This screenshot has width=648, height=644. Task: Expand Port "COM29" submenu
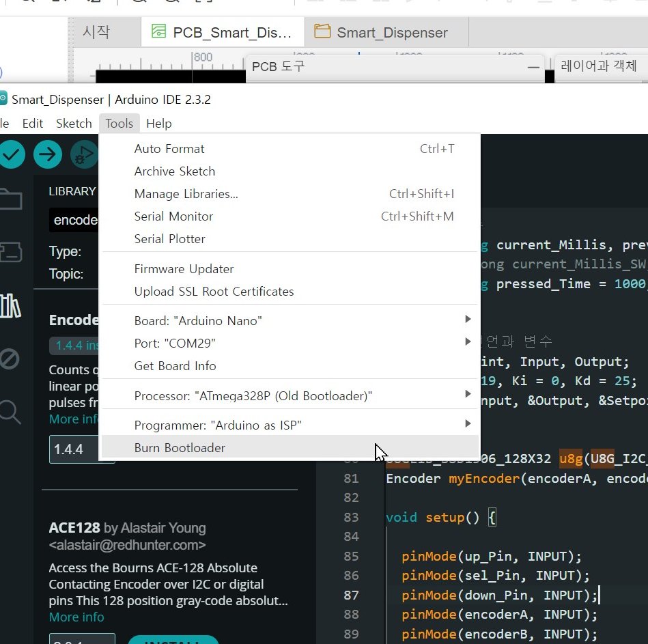[x=290, y=344]
